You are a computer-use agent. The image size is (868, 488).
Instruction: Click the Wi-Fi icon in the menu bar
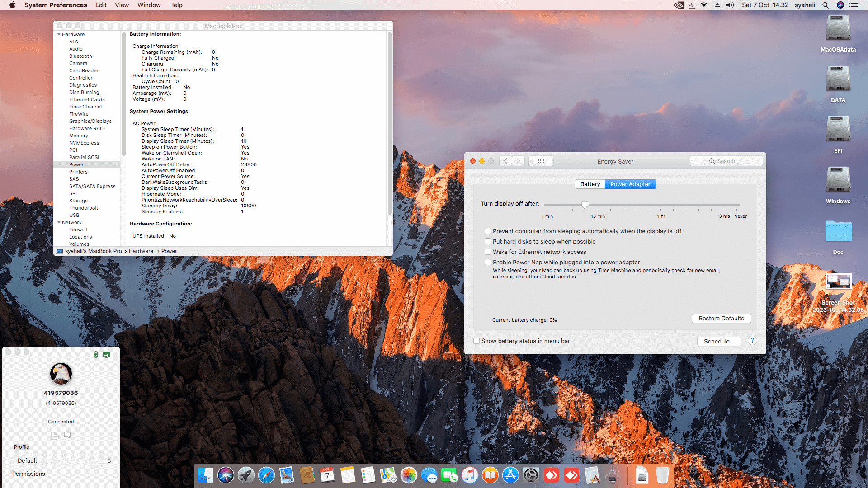(x=704, y=5)
